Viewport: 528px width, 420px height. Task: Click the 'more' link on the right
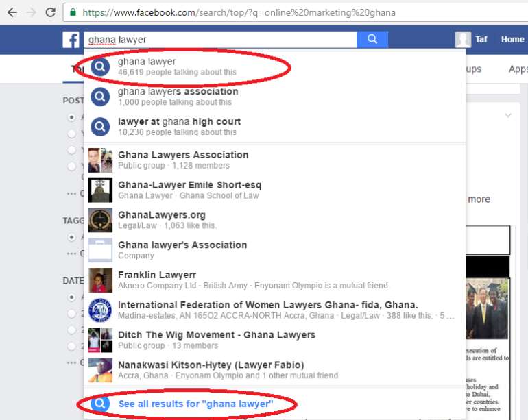pos(479,199)
